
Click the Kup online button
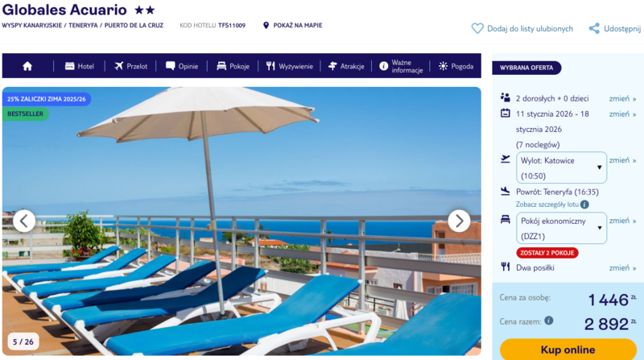tap(568, 350)
